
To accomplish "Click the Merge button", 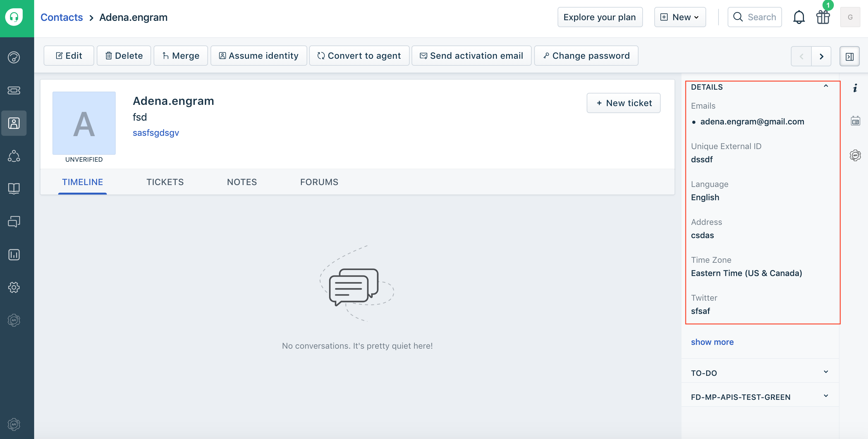I will [180, 56].
